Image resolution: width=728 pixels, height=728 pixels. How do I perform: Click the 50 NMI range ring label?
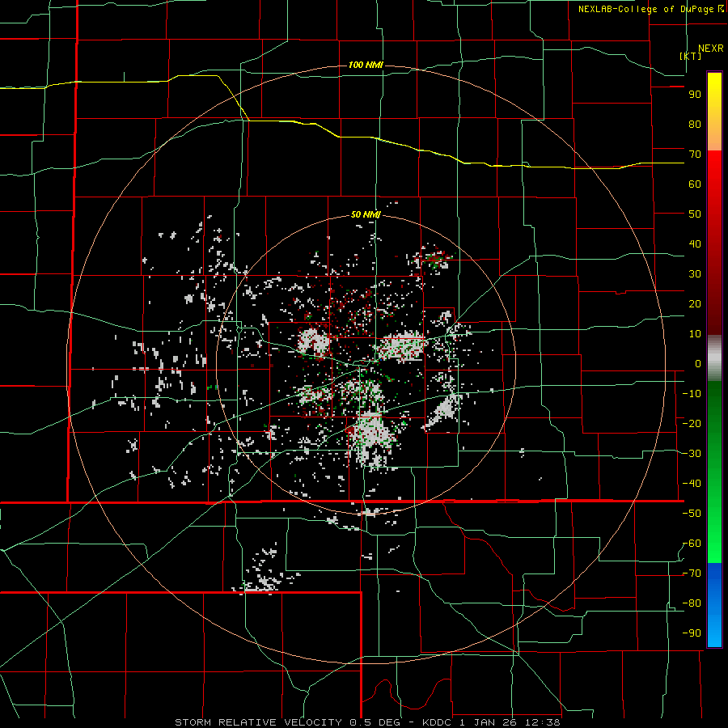pos(366,214)
